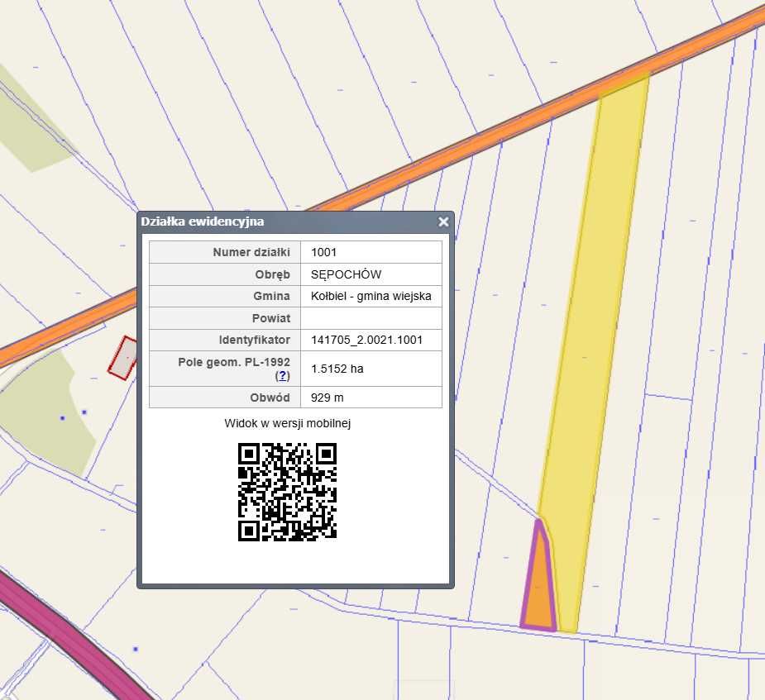Click the QR code for mobile view
The image size is (765, 700).
[287, 492]
